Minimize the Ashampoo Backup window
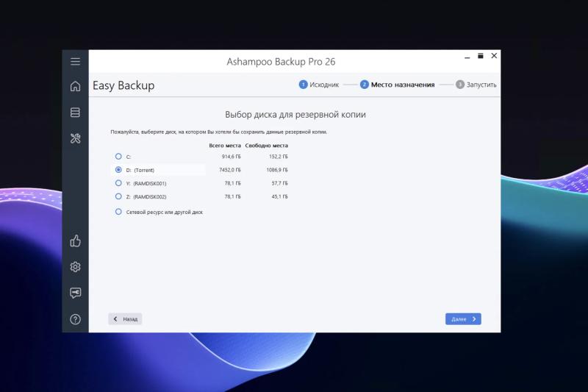 [467, 57]
